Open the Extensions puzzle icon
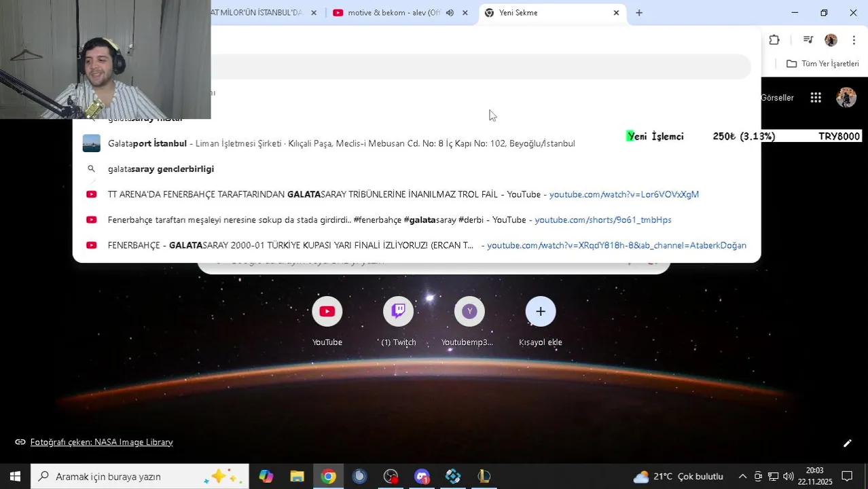This screenshot has width=868, height=489. pos(774,40)
